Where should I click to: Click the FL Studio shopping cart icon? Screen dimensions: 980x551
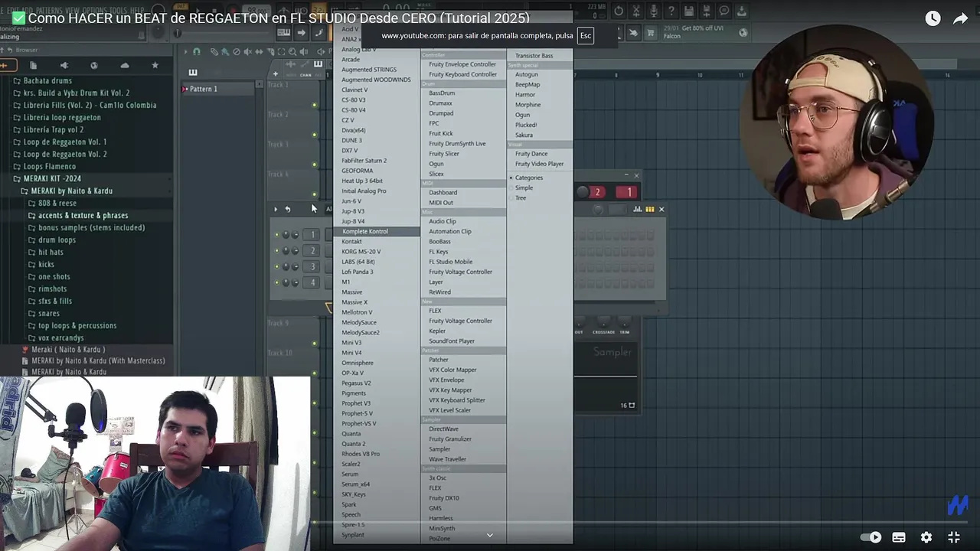pos(650,33)
